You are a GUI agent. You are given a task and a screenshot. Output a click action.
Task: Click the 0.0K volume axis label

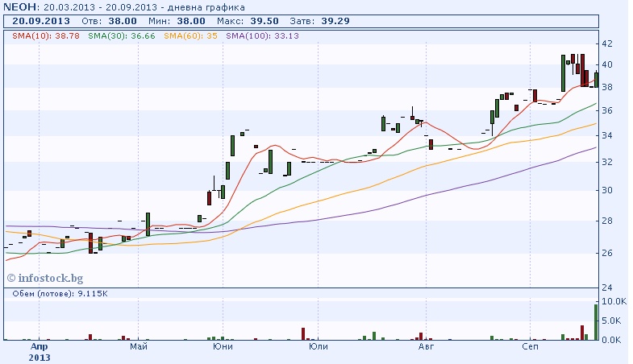point(611,340)
